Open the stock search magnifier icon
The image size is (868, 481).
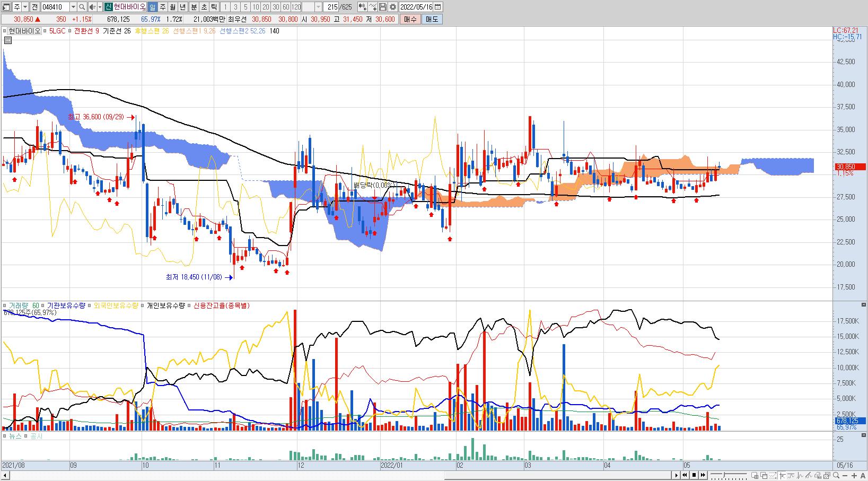[82, 7]
